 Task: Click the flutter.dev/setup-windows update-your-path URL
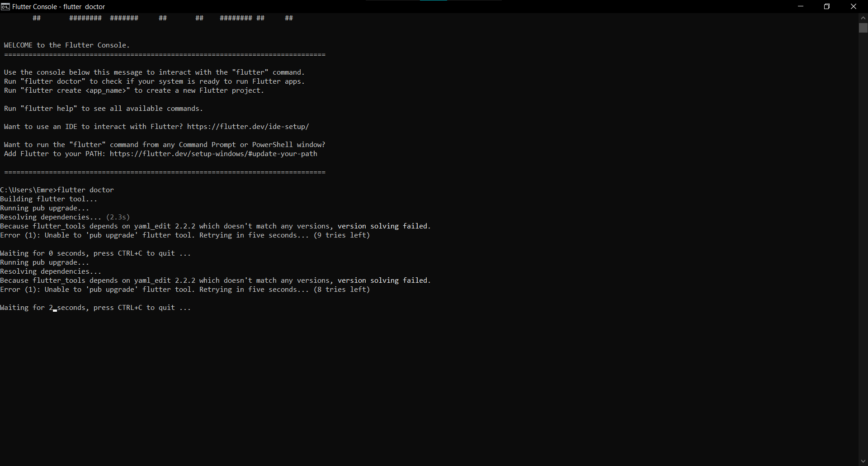coord(213,154)
